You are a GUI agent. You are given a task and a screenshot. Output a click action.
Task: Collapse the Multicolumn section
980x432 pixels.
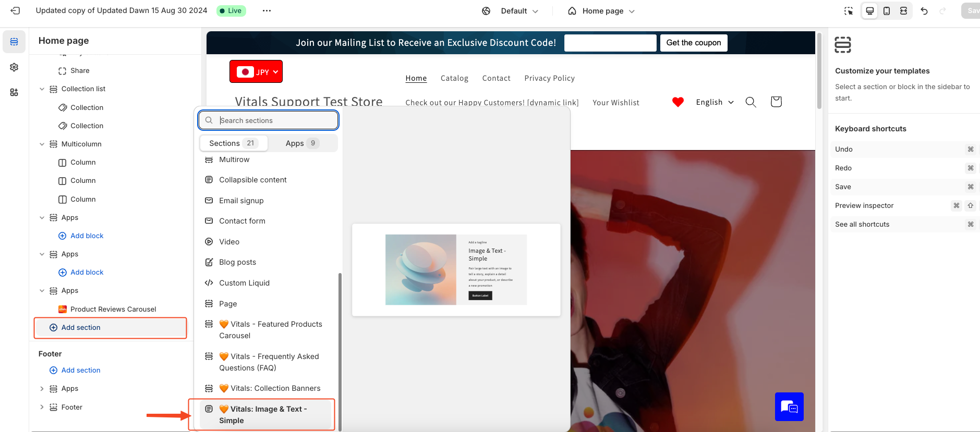click(x=42, y=144)
